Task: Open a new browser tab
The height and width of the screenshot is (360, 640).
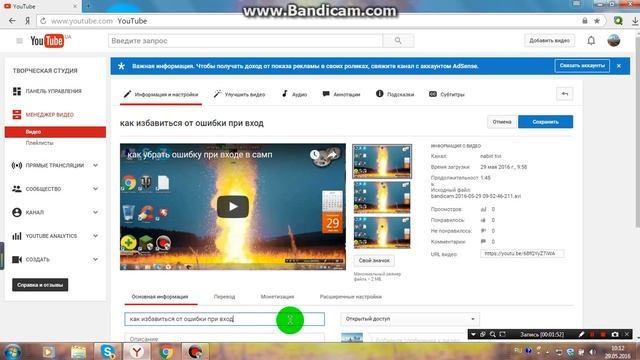Action: pos(88,6)
